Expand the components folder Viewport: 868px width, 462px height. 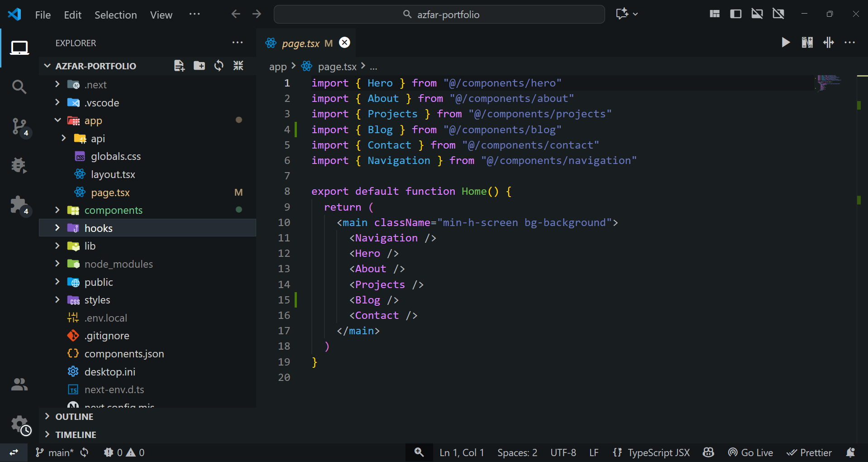57,210
